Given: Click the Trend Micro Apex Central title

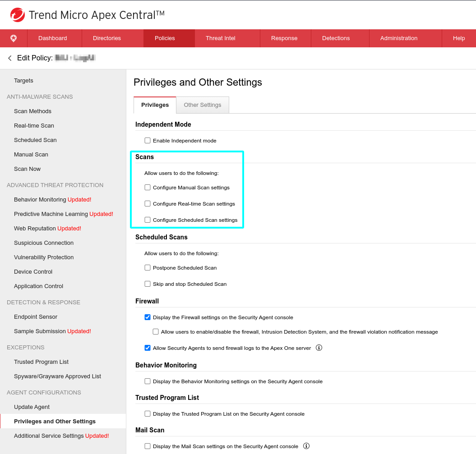Looking at the screenshot, I should point(97,15).
